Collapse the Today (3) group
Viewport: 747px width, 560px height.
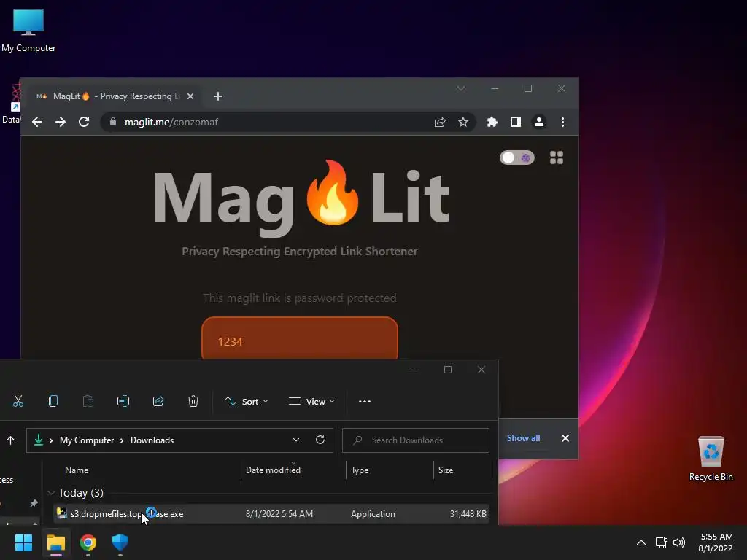[51, 493]
